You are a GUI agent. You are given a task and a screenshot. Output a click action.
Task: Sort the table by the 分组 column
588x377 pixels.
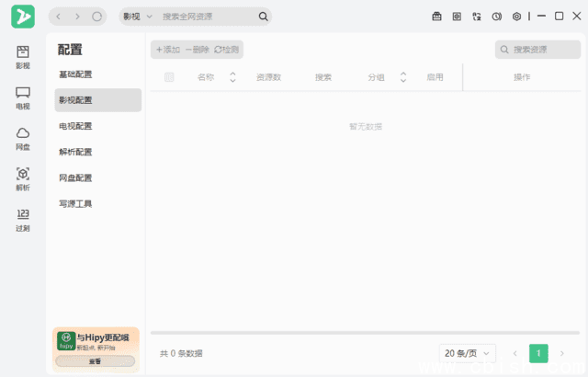(402, 77)
